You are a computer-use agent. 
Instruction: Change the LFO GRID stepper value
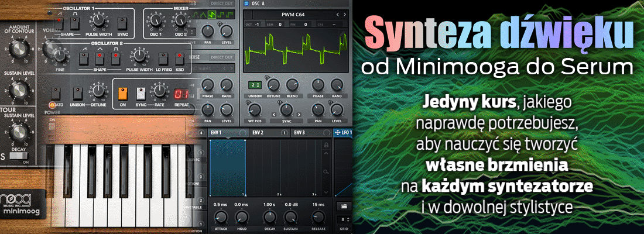[x=343, y=219]
